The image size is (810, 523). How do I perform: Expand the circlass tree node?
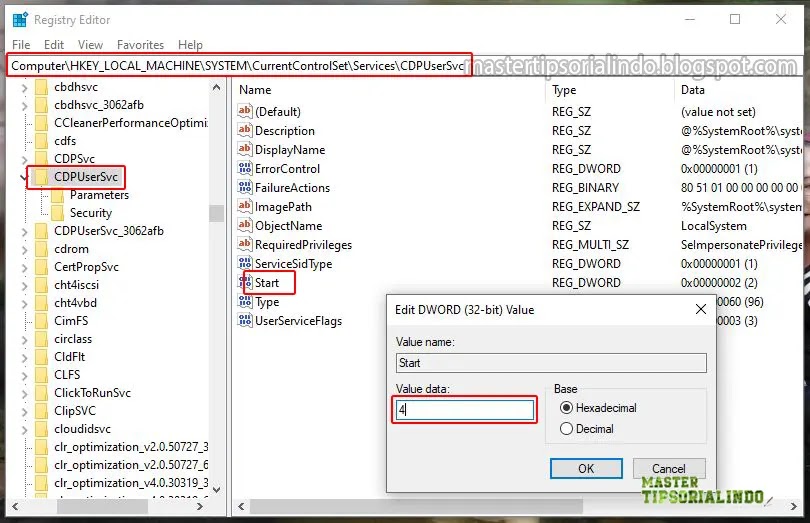(x=24, y=340)
